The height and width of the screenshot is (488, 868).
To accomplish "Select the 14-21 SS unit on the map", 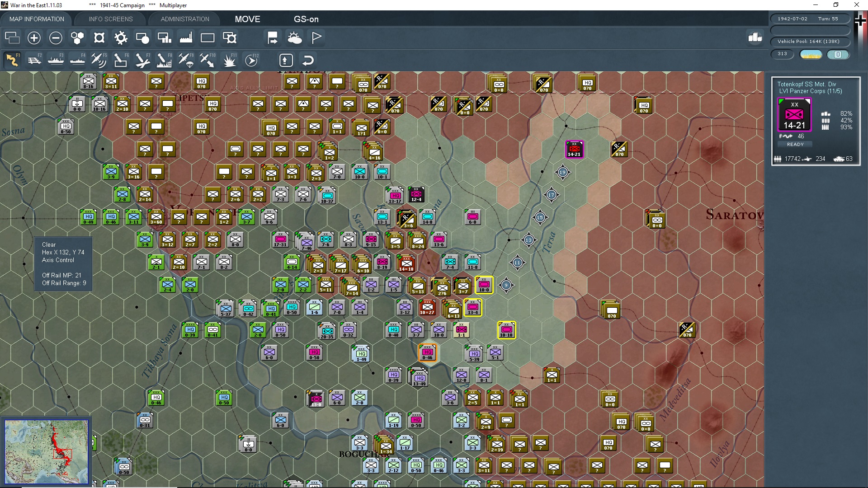I will pos(574,149).
